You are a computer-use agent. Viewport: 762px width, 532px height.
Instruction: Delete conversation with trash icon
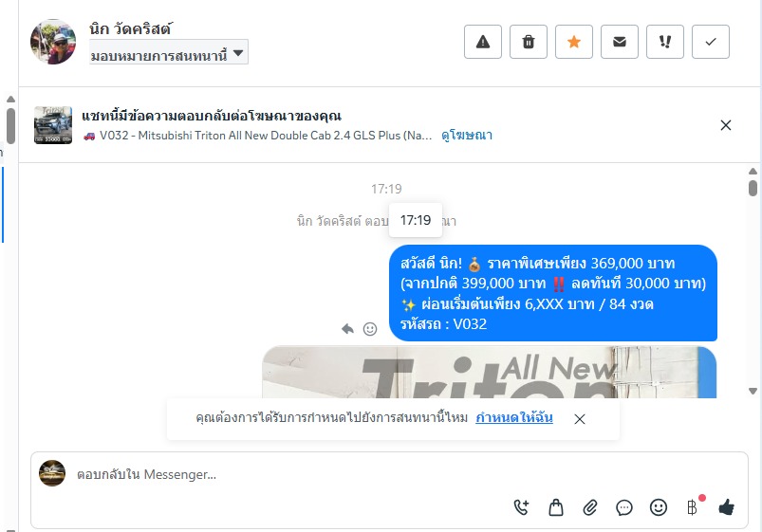click(529, 42)
